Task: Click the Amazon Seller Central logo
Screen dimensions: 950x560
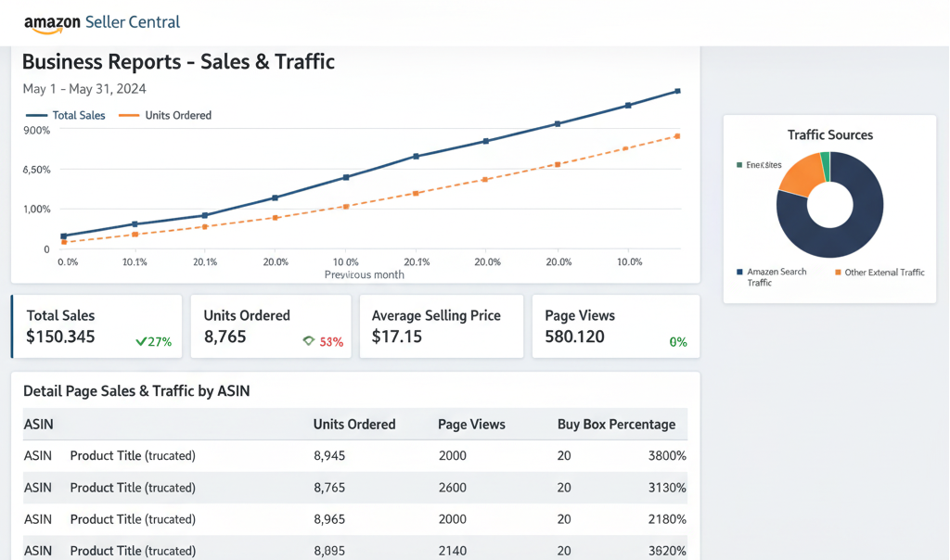Action: [102, 21]
